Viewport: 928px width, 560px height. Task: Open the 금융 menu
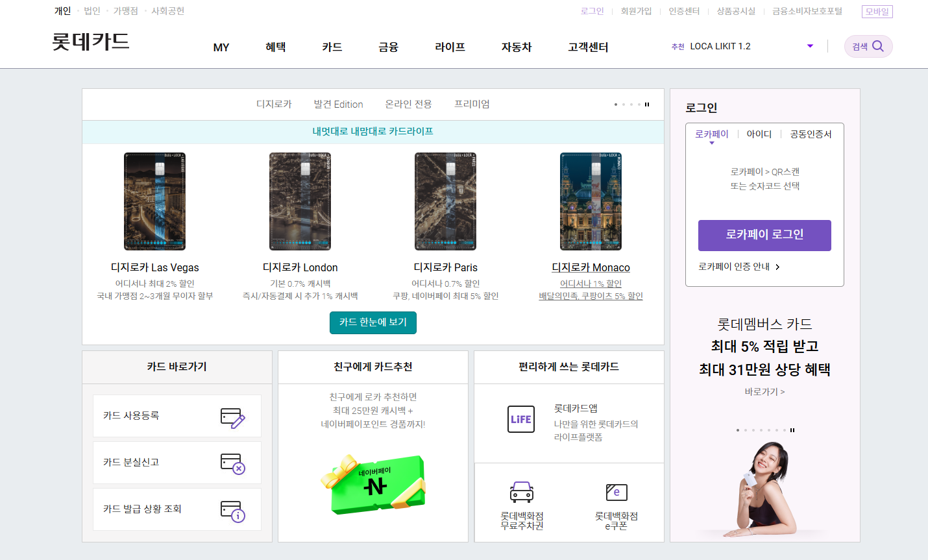(388, 47)
